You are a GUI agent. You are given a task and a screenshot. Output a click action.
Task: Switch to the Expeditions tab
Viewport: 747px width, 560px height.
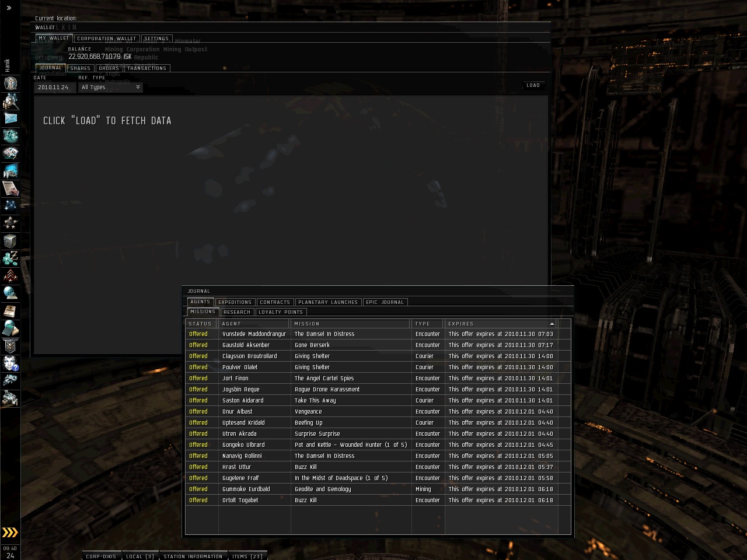coord(235,302)
